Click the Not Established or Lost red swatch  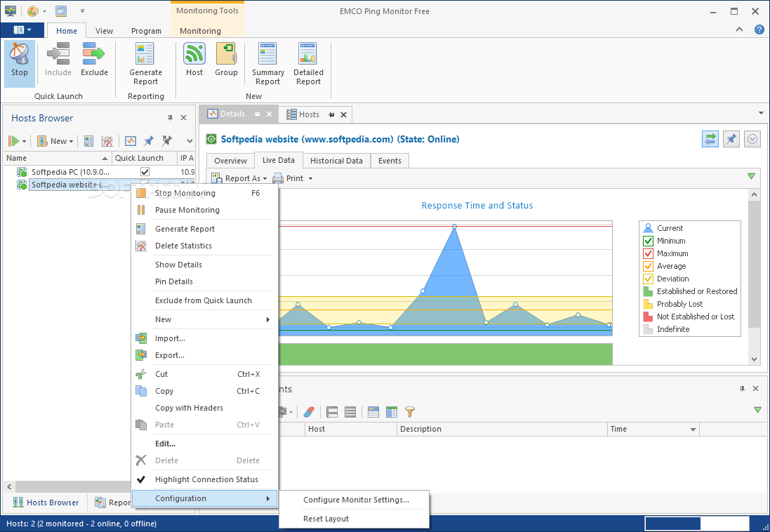click(648, 317)
